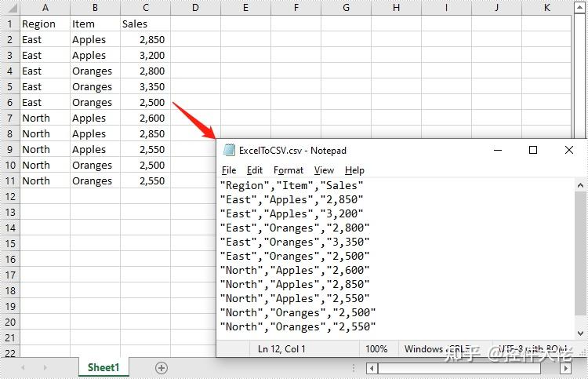This screenshot has height=379, width=588.
Task: Select column B header
Action: point(95,8)
